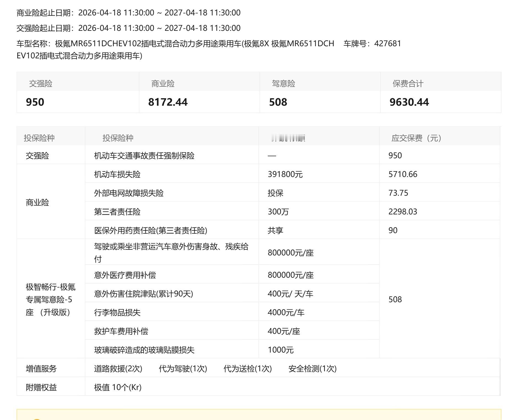This screenshot has width=518, height=420.
Task: Click the 医保外用药责任险 row
Action: (150, 231)
